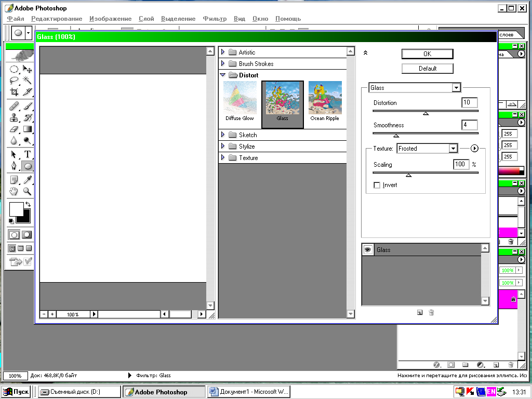Viewport: 532px width, 399px height.
Task: Select the Path Selection arrow tool
Action: (14, 155)
